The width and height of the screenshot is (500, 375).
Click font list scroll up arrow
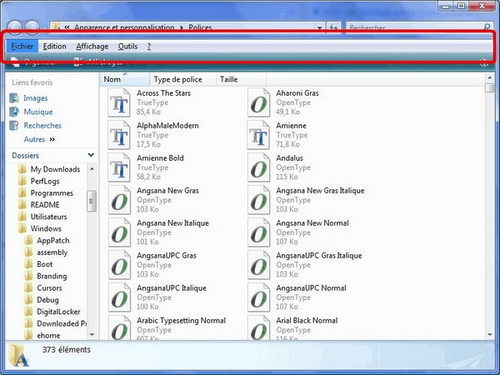[x=490, y=78]
